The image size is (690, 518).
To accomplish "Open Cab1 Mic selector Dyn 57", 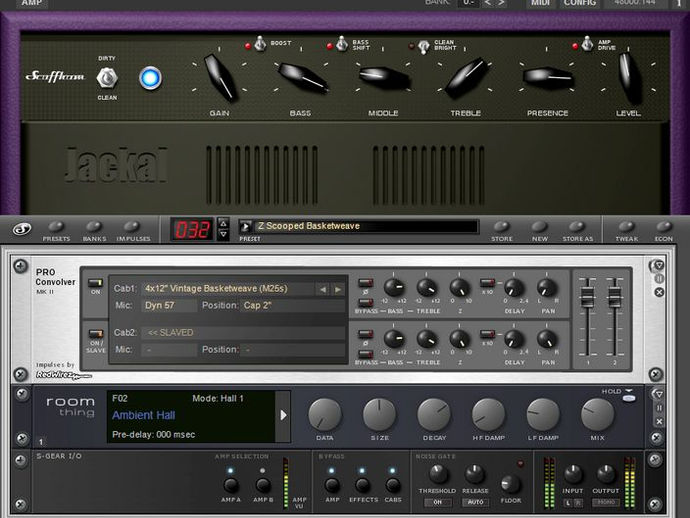I will (169, 305).
